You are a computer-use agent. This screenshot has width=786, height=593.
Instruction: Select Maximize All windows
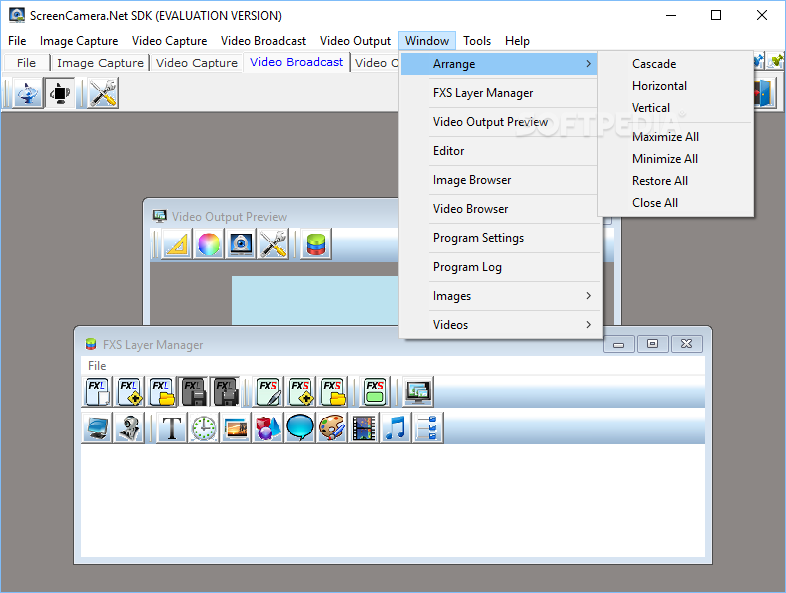(x=665, y=137)
